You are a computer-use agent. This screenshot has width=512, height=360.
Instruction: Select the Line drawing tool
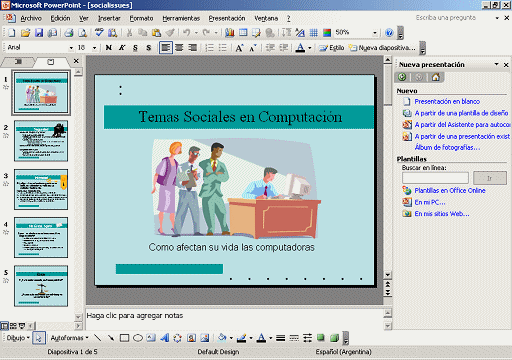coord(97,338)
